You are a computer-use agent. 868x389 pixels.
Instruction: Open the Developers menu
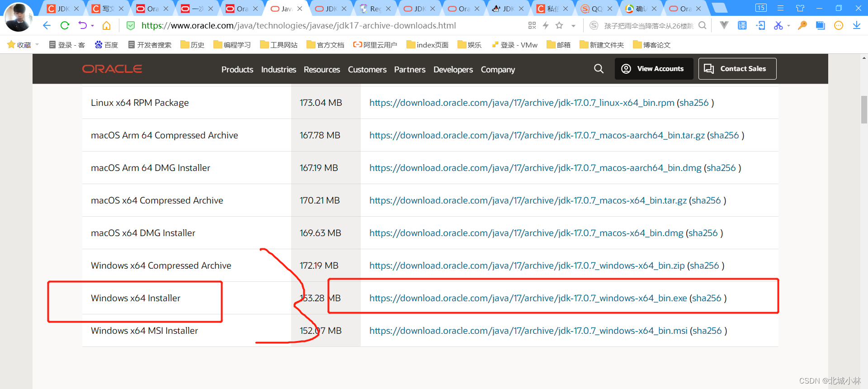(x=453, y=69)
